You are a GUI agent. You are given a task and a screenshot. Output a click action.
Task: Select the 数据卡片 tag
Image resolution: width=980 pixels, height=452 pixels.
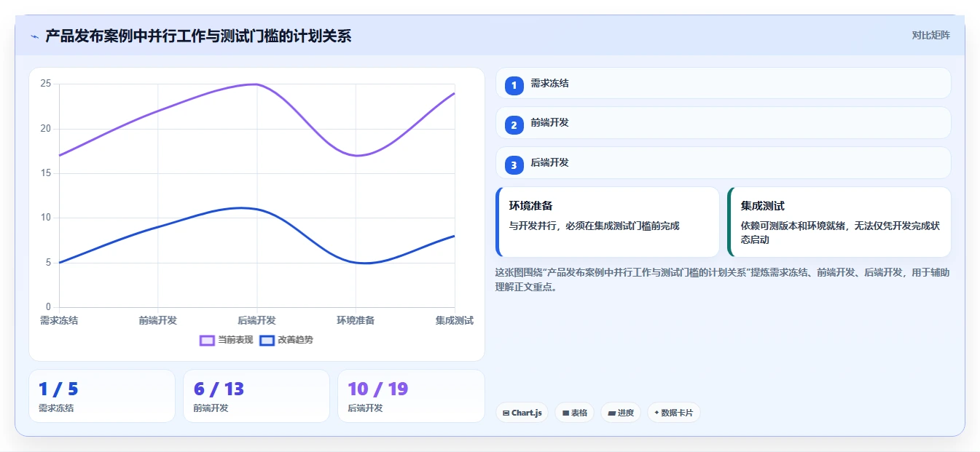(x=673, y=413)
